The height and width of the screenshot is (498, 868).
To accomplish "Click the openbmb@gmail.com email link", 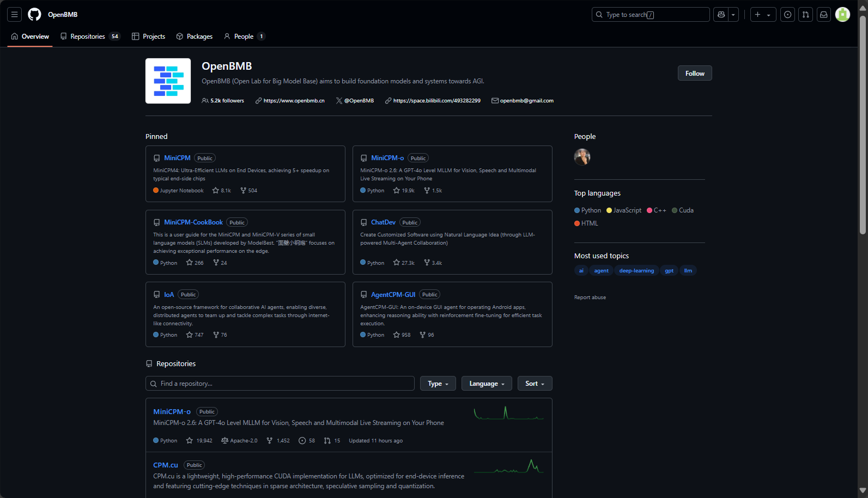I will (x=527, y=101).
